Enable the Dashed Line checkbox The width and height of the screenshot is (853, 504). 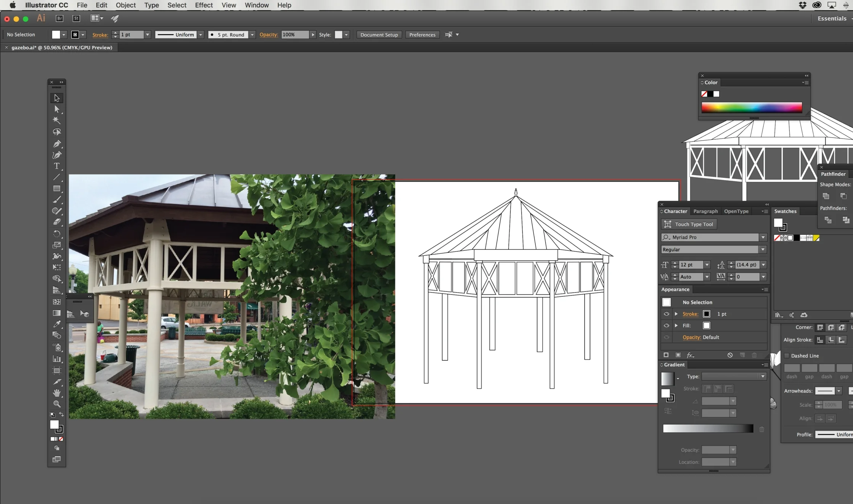[x=787, y=356]
